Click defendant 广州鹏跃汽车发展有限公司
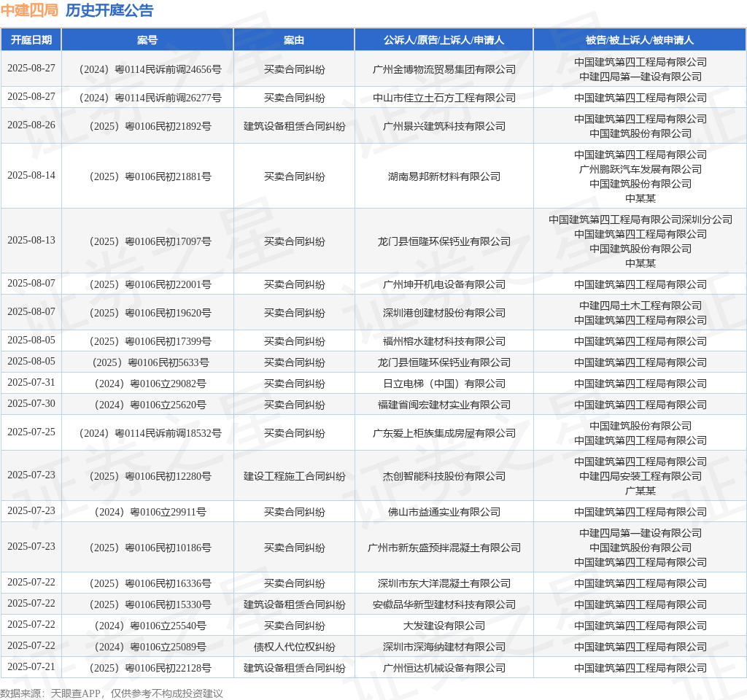747x700 pixels. click(x=640, y=169)
